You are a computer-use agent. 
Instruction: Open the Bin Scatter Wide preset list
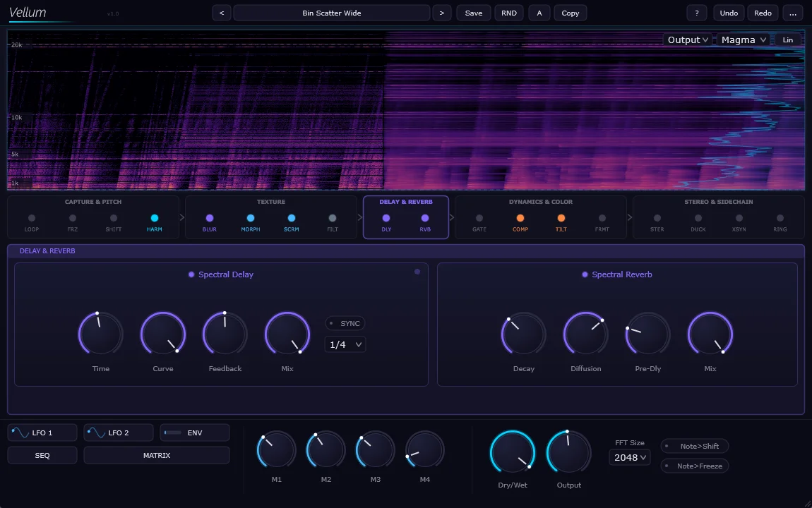[332, 13]
